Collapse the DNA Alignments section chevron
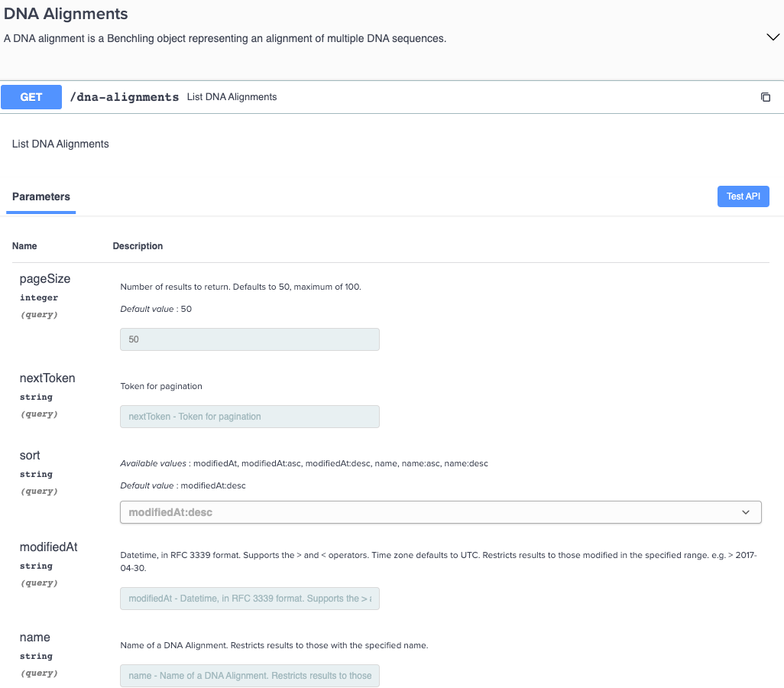 coord(773,37)
